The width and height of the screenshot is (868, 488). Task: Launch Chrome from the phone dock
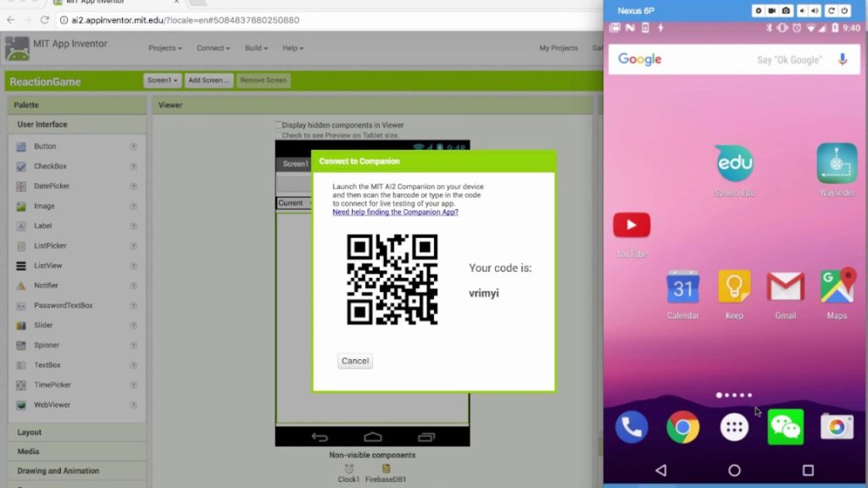(682, 427)
